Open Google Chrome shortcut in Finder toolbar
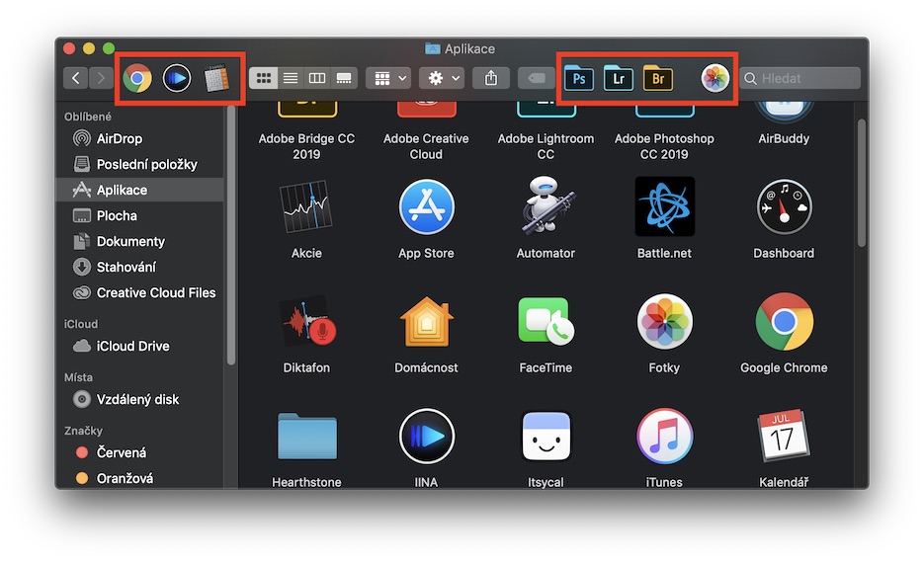924x562 pixels. click(136, 78)
